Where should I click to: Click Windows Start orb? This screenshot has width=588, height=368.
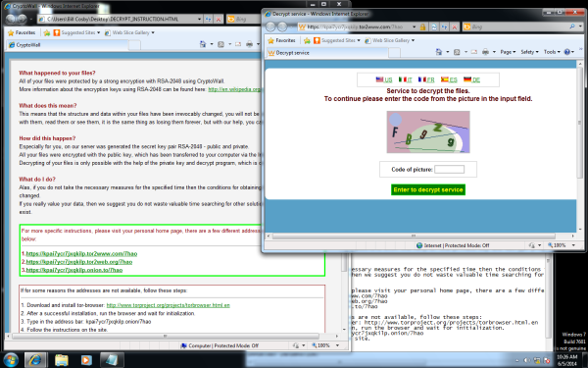11,360
